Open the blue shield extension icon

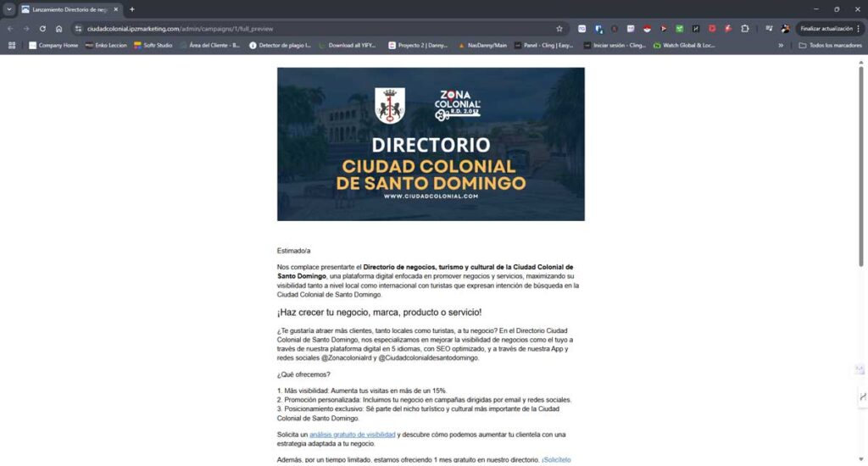598,29
